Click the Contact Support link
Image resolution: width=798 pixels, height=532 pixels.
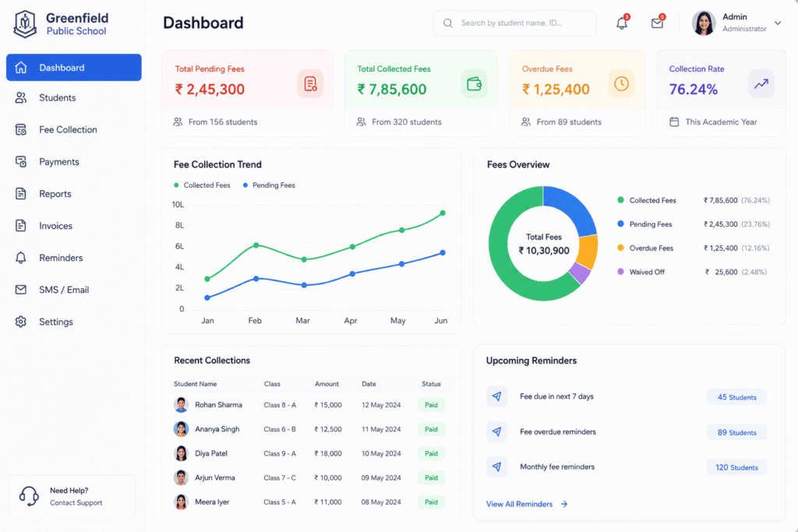(76, 502)
